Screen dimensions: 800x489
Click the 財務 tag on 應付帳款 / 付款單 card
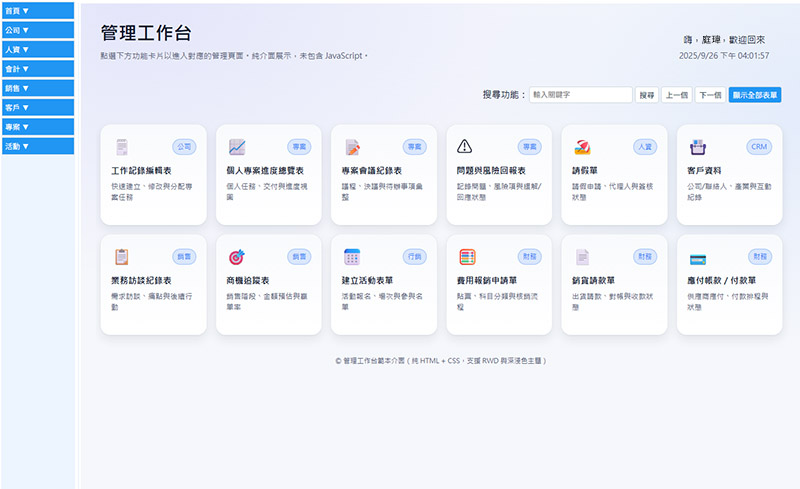[x=760, y=257]
